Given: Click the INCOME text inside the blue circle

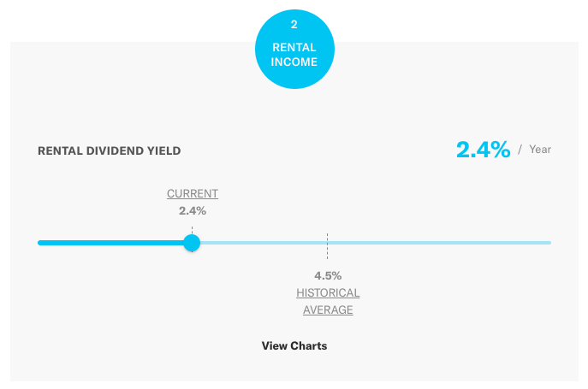Looking at the screenshot, I should (x=294, y=62).
